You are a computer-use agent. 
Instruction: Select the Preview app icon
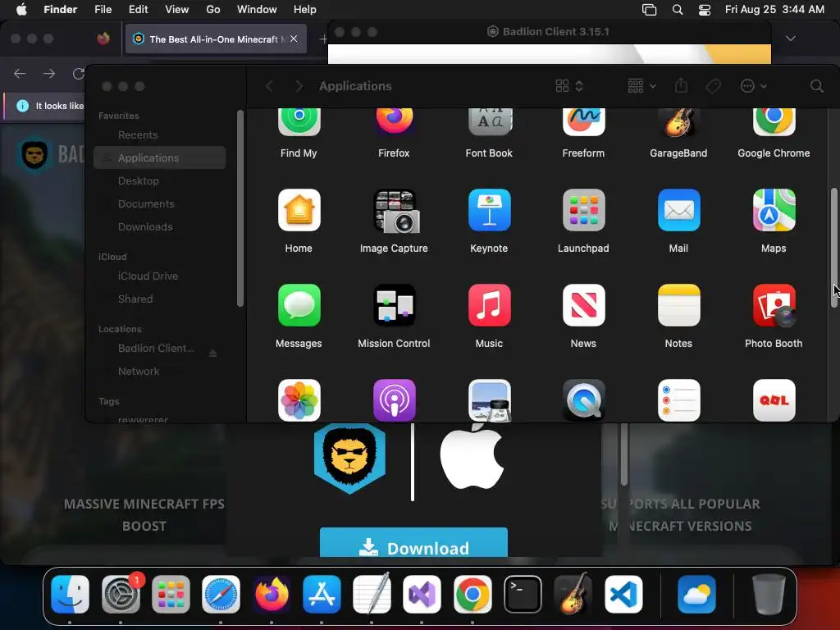[489, 400]
